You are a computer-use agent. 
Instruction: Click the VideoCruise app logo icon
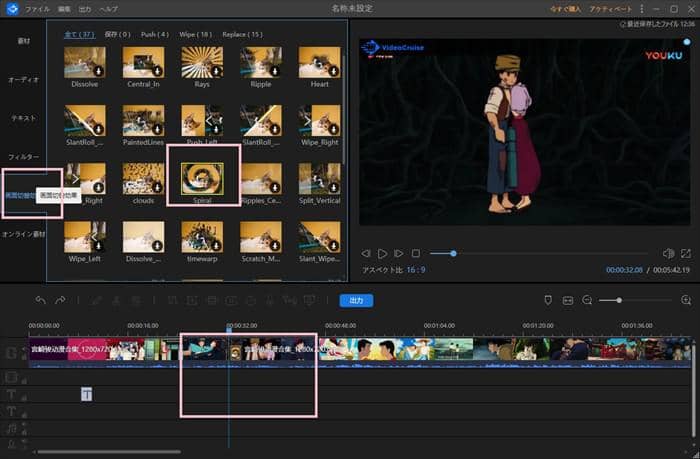[12, 8]
